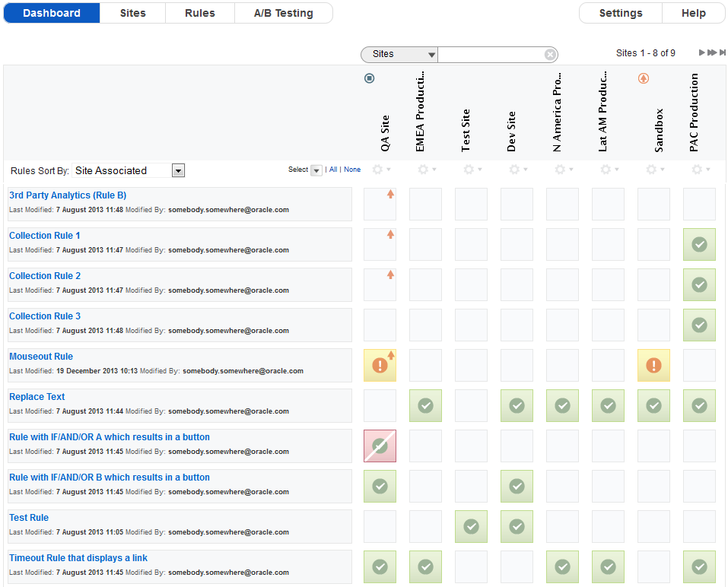Open the Test Rule link
728x587 pixels.
29,518
